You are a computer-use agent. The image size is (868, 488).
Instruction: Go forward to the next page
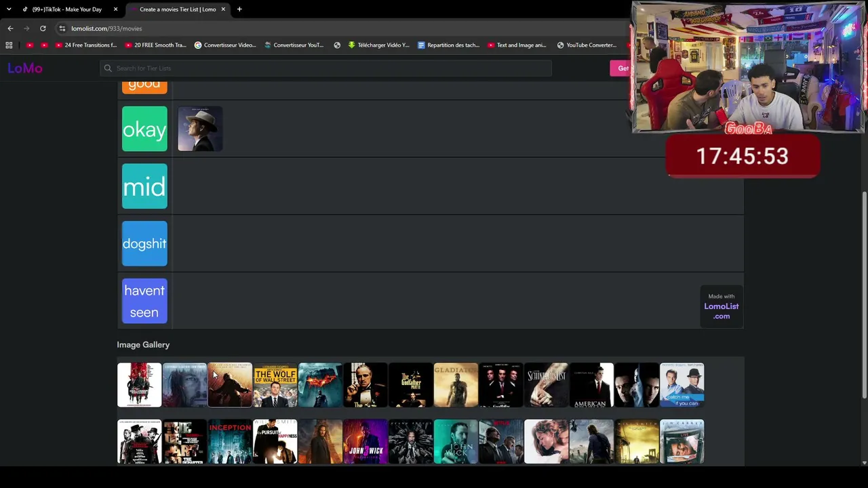[x=26, y=28]
